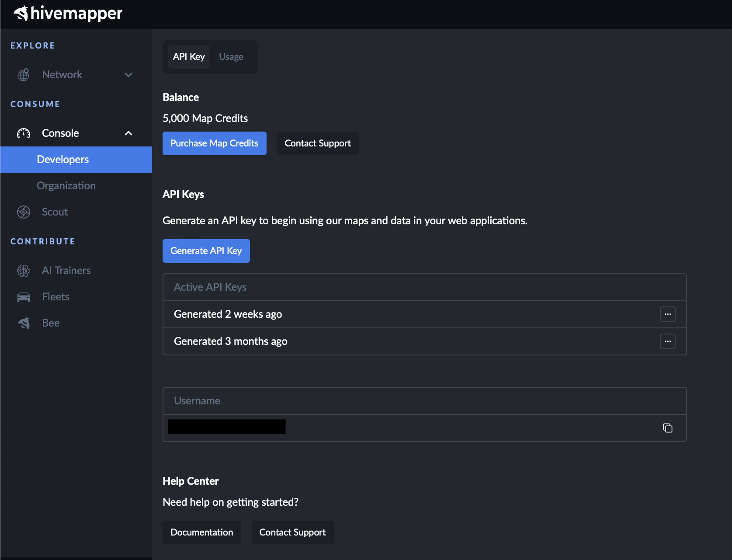Switch to the Usage tab
The image size is (732, 560).
[231, 57]
